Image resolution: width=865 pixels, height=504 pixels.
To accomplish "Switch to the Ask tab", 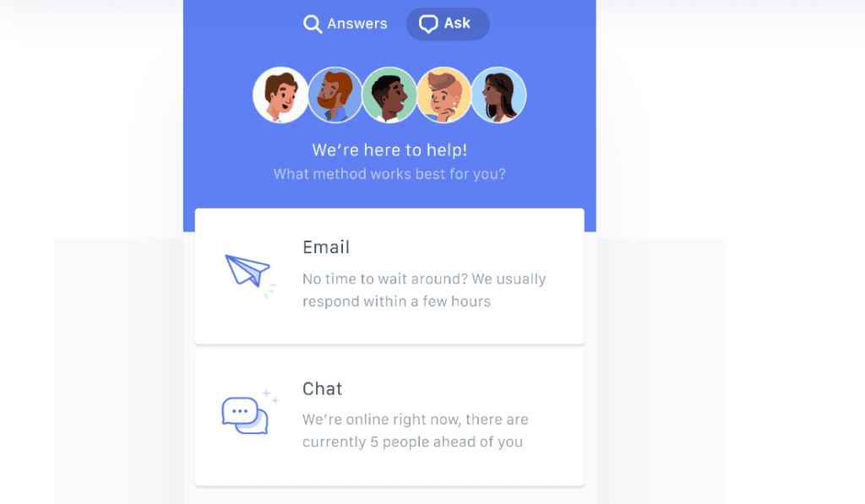I will click(448, 24).
